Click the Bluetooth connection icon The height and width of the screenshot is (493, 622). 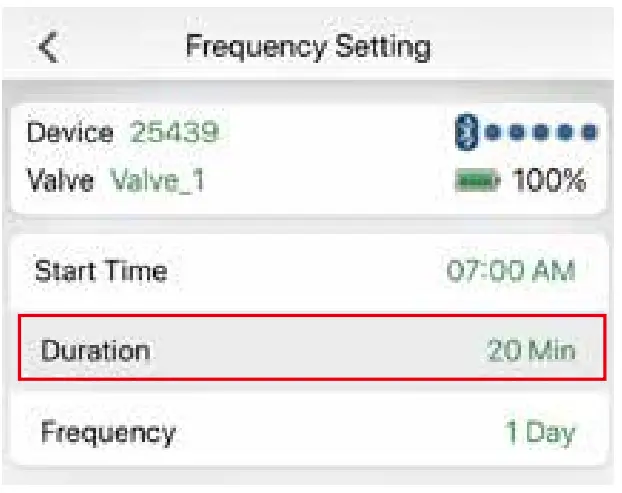(x=465, y=131)
